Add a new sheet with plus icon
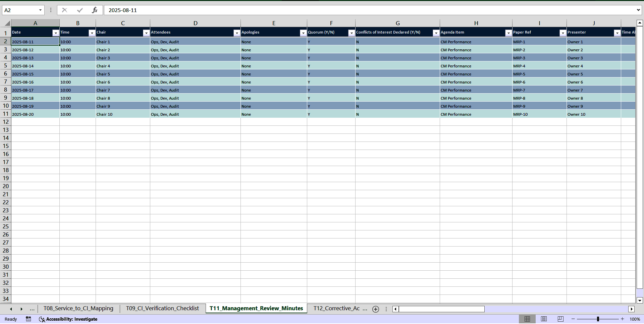The height and width of the screenshot is (324, 644). click(x=376, y=309)
